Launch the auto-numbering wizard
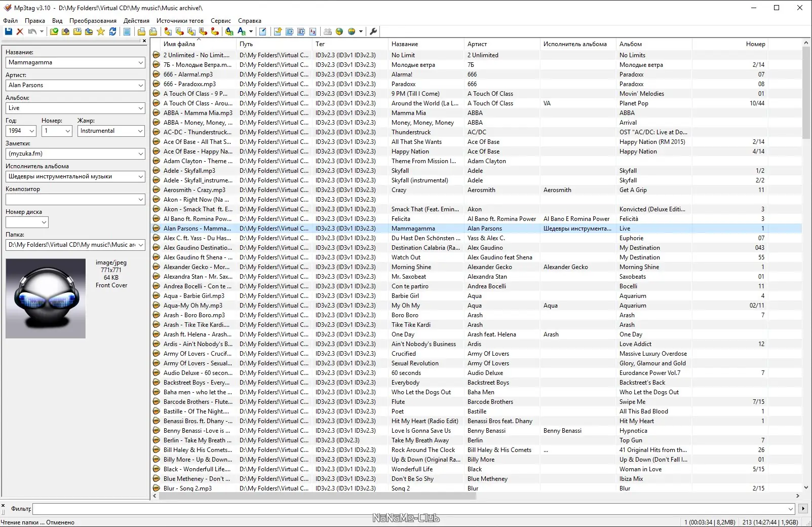Viewport: 812px width, 527px height. (x=313, y=31)
